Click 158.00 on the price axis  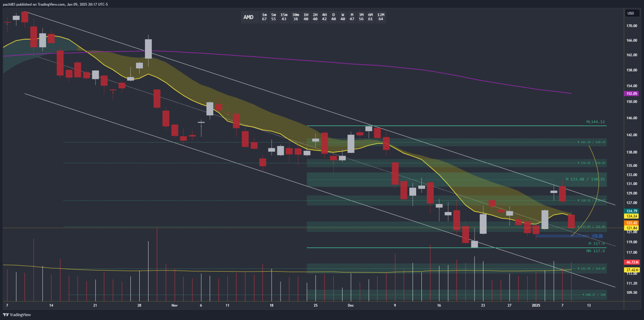point(632,70)
